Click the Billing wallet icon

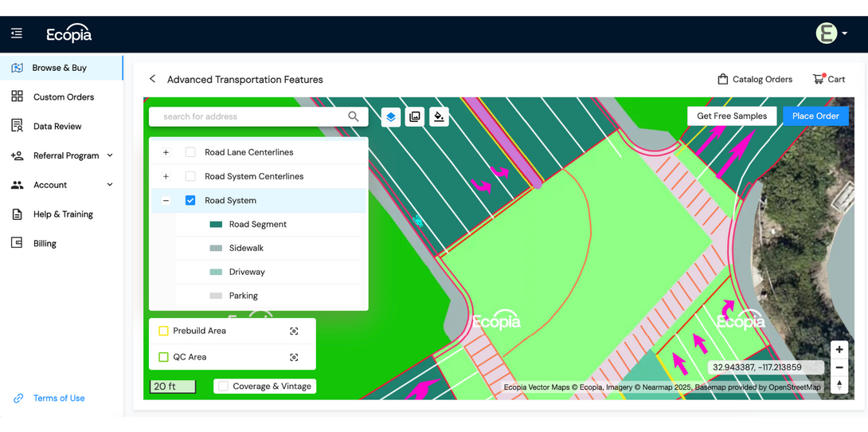point(18,243)
